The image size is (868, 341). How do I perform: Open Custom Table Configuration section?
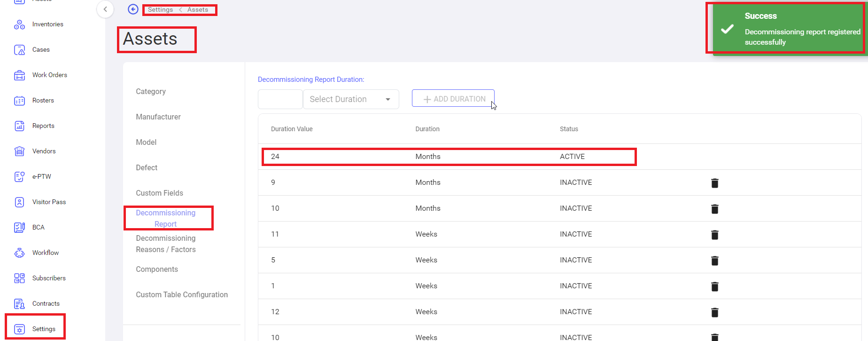click(x=182, y=294)
